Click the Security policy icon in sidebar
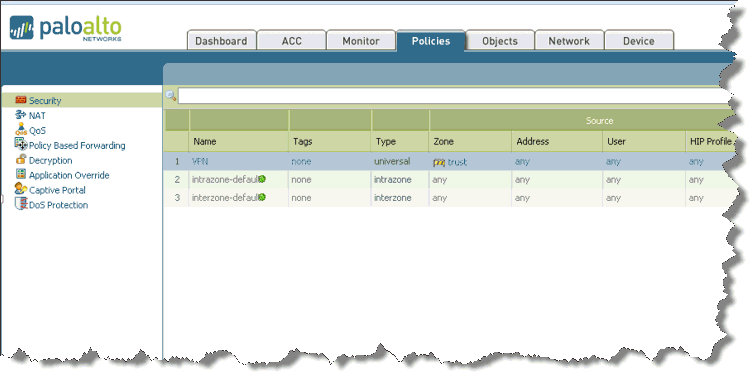Image resolution: width=752 pixels, height=374 pixels. coord(21,100)
